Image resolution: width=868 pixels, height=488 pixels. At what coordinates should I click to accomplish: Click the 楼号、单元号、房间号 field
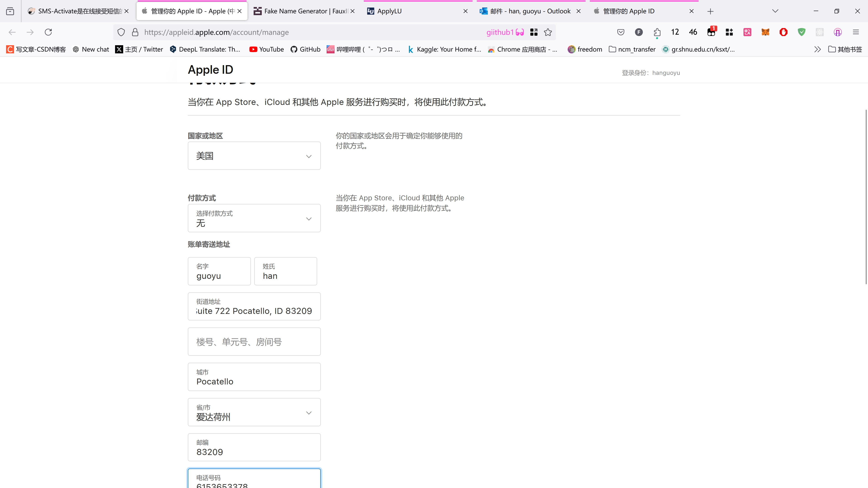click(254, 341)
